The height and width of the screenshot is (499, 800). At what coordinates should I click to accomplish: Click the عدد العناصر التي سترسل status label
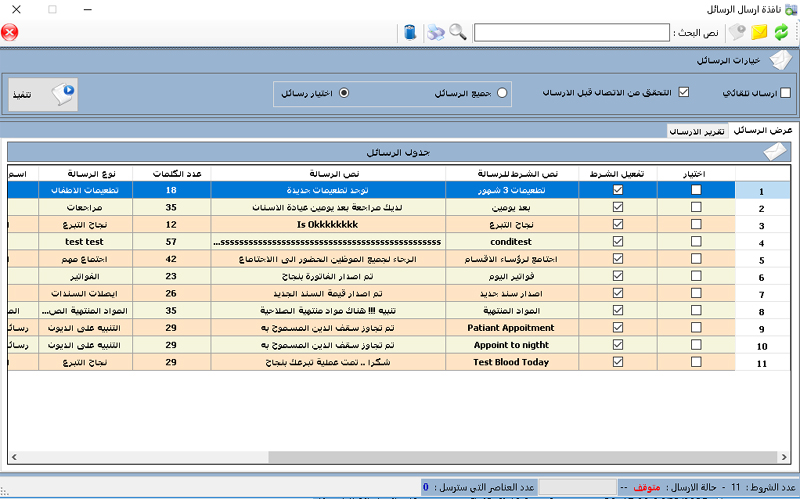click(x=484, y=487)
